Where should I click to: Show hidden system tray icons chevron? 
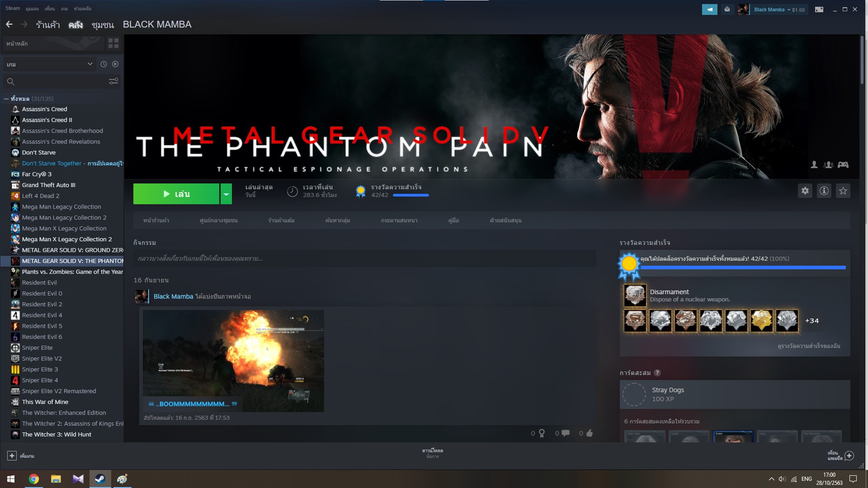click(x=771, y=479)
